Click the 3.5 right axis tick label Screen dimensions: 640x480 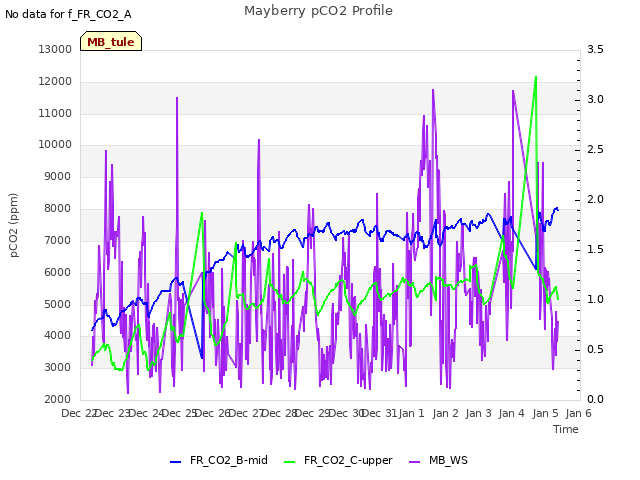595,49
